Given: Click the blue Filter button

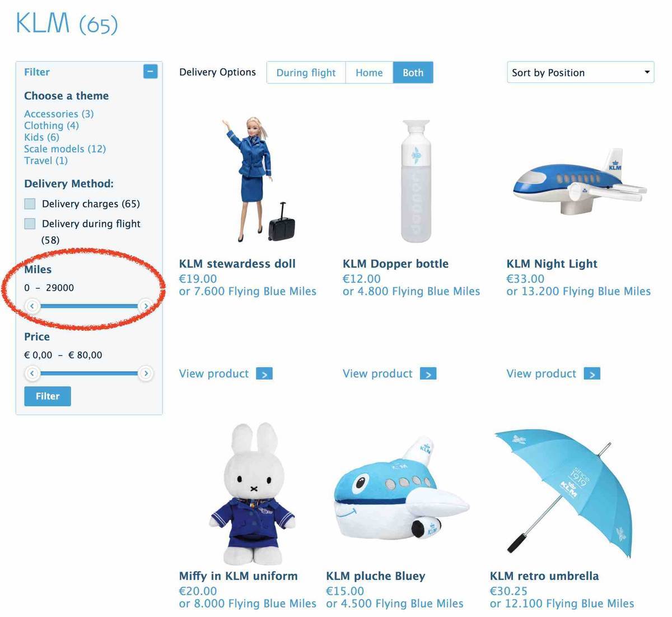Looking at the screenshot, I should 48,396.
